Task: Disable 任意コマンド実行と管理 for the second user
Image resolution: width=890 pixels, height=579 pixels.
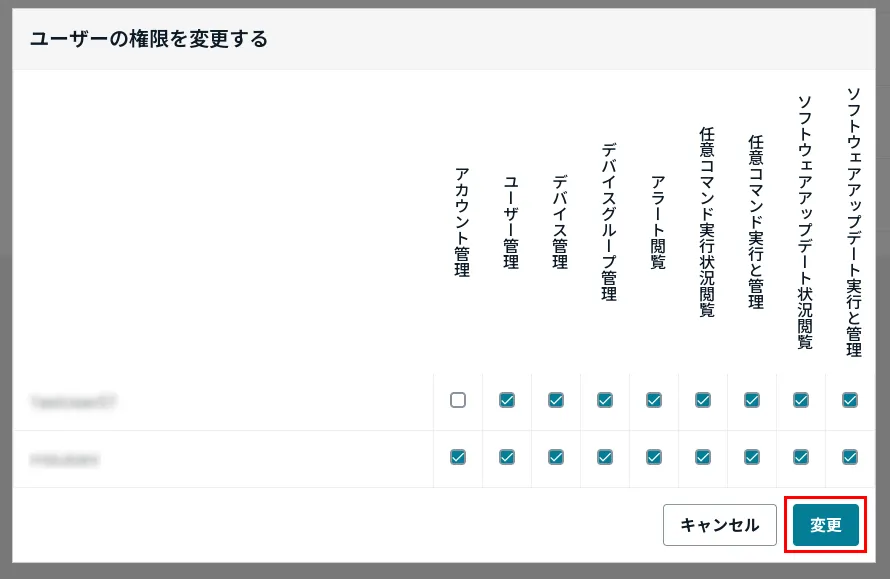Action: tap(751, 458)
